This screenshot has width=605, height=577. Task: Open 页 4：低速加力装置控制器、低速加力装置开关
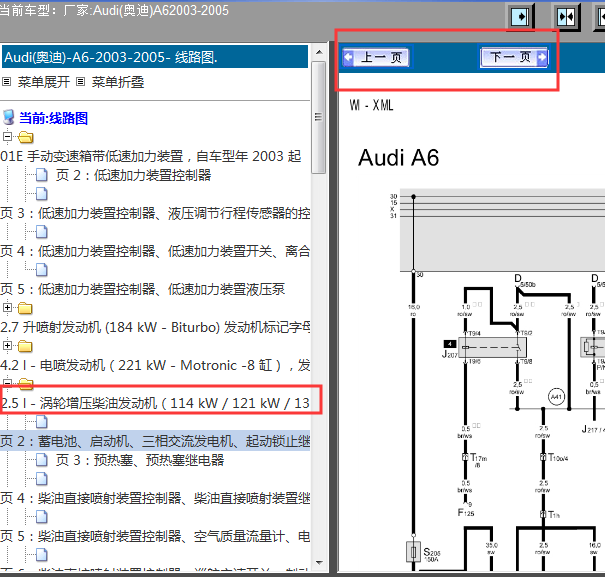(x=155, y=251)
